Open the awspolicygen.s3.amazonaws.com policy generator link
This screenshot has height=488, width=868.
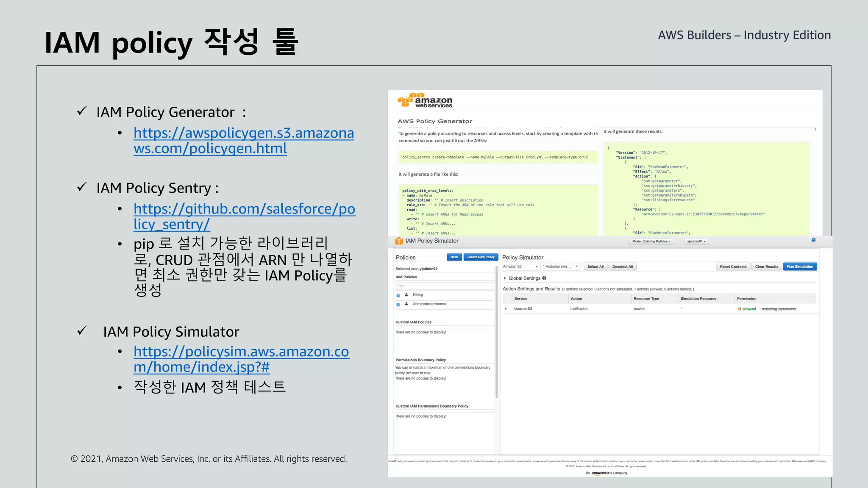coord(244,141)
